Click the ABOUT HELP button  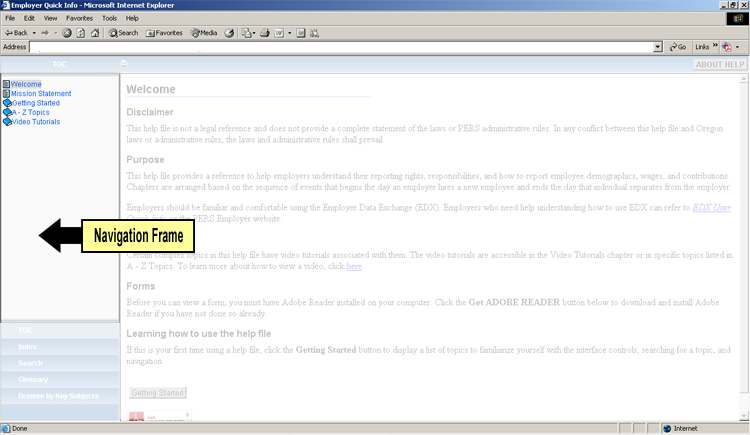tap(720, 65)
